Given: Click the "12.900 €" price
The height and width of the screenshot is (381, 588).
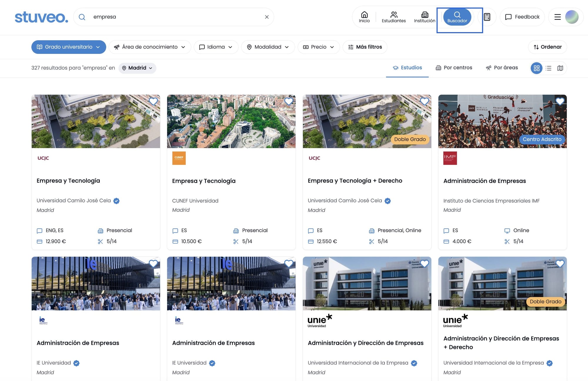Looking at the screenshot, I should (x=56, y=241).
